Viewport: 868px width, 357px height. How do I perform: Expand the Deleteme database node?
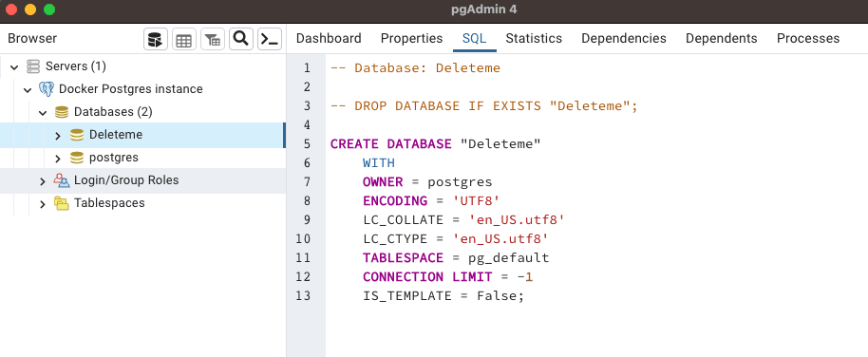58,136
